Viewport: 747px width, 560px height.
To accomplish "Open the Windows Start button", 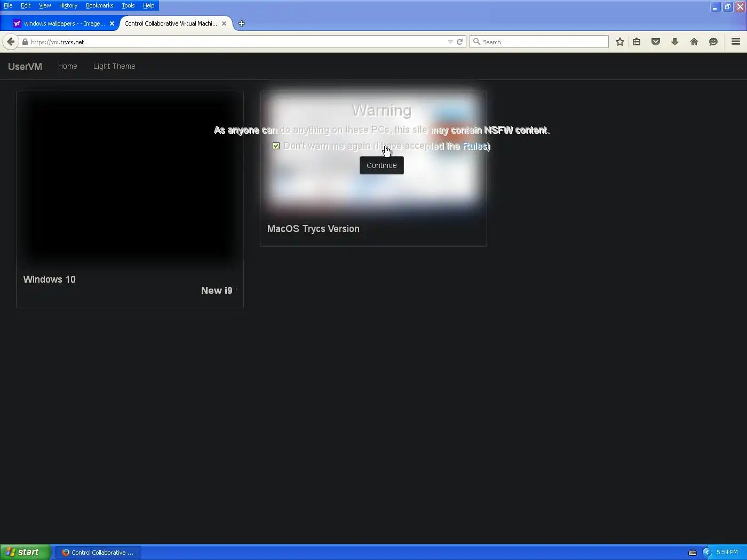I will point(26,552).
